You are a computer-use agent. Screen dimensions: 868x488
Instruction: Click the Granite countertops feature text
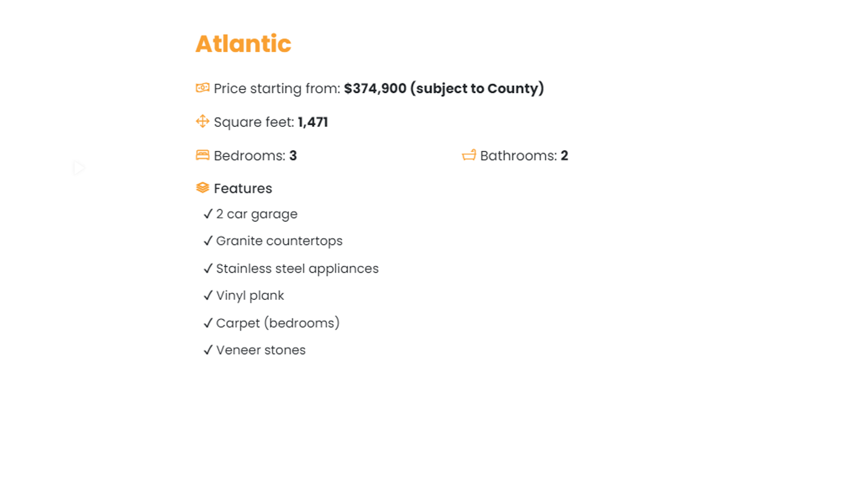coord(279,241)
